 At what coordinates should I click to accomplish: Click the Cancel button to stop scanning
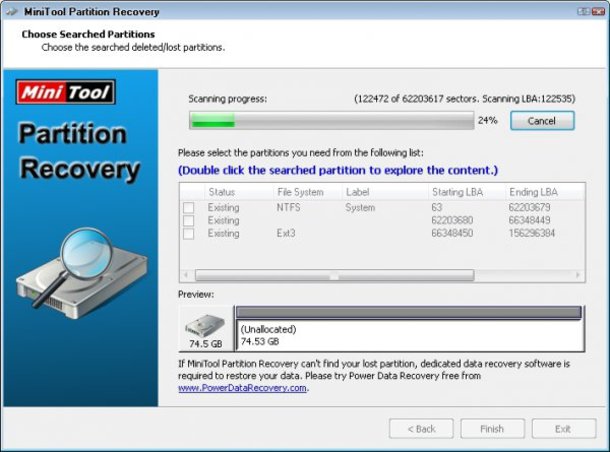click(542, 121)
